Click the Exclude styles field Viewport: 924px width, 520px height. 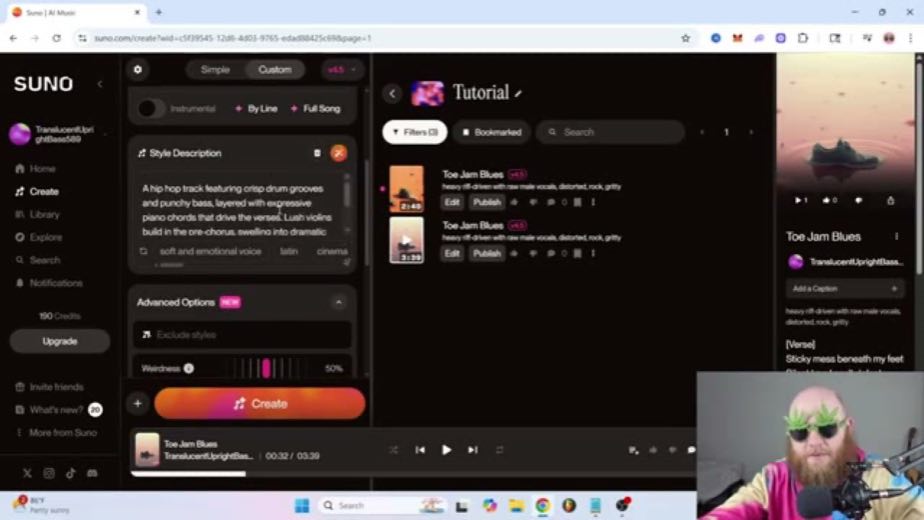[x=242, y=335]
